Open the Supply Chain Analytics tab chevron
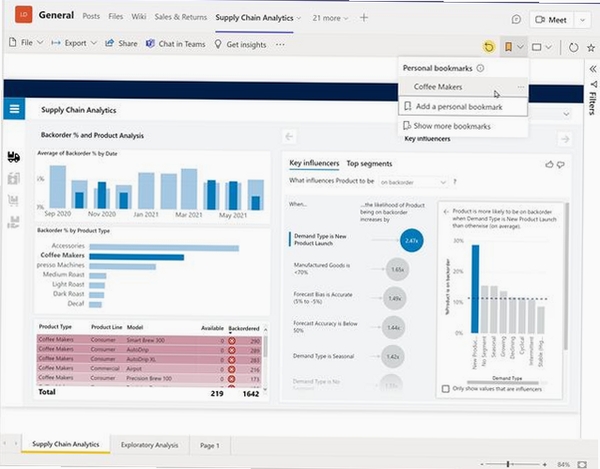This screenshot has height=469, width=600. (299, 18)
